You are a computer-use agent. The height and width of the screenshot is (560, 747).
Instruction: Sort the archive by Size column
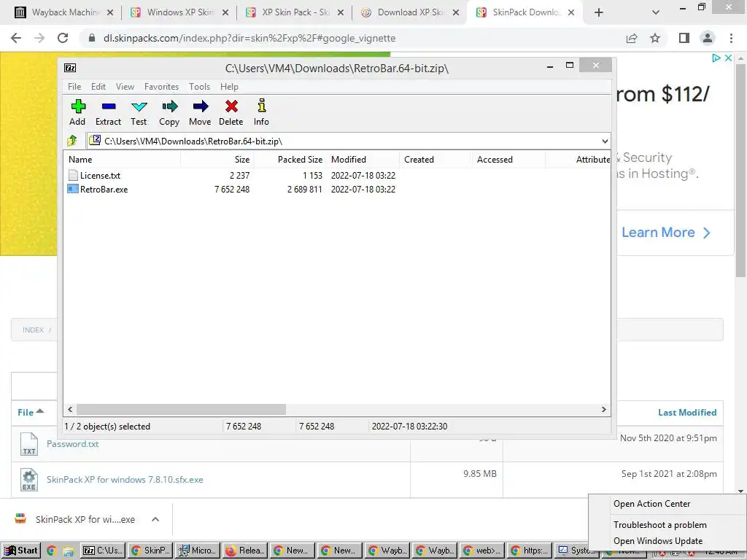click(217, 160)
